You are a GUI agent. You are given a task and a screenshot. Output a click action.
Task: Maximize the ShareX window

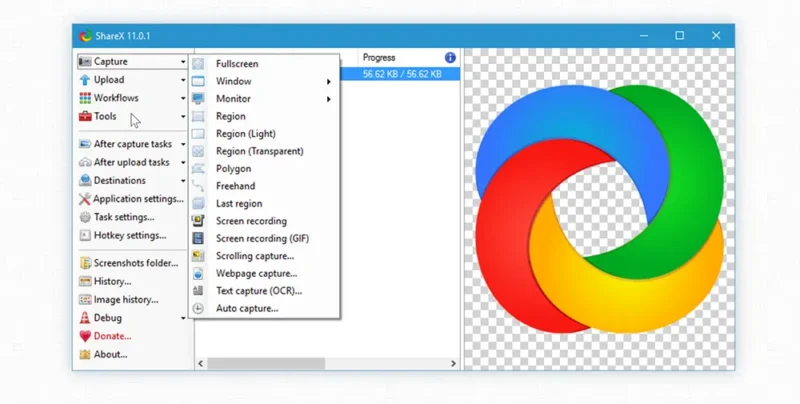[x=680, y=36]
